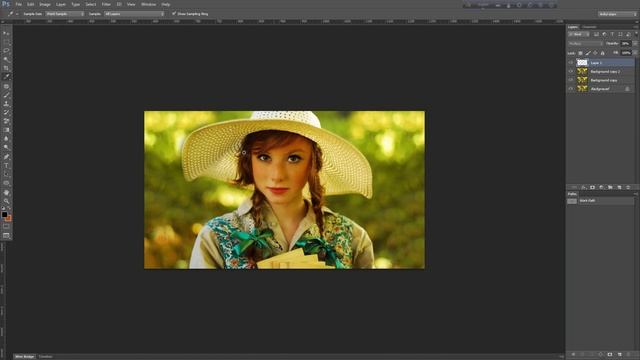Select the Work Path row
The width and height of the screenshot is (640, 360).
601,201
